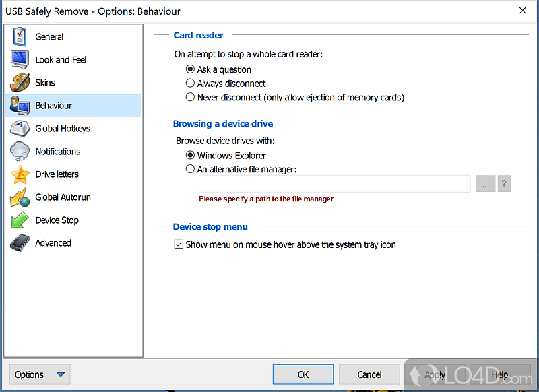Select the Look and Feel monitor icon
The width and height of the screenshot is (539, 392).
pyautogui.click(x=20, y=59)
